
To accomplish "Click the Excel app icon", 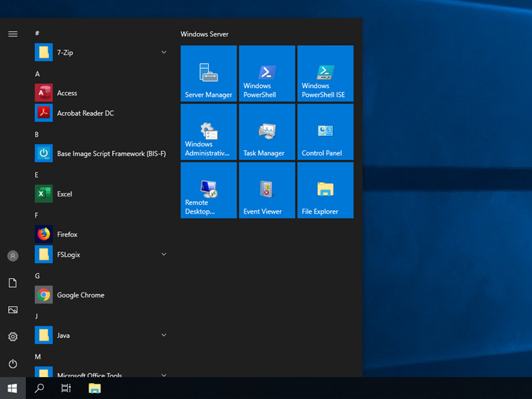I will click(x=44, y=194).
